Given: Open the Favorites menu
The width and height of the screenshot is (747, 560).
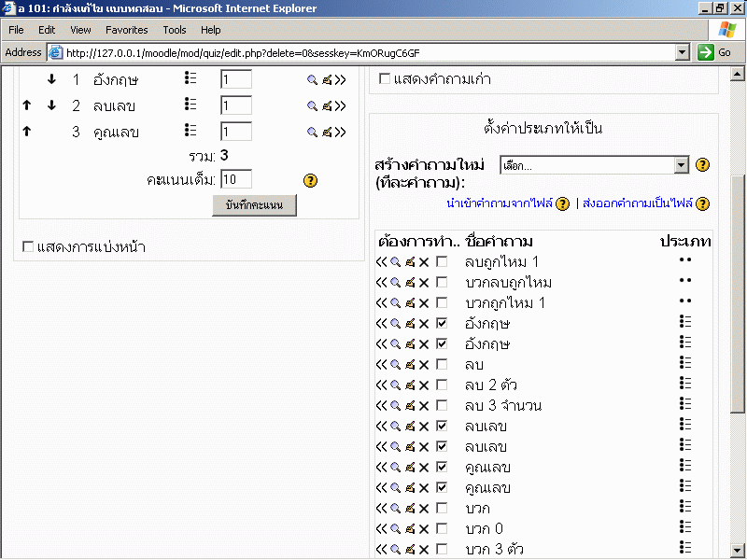Looking at the screenshot, I should tap(126, 30).
